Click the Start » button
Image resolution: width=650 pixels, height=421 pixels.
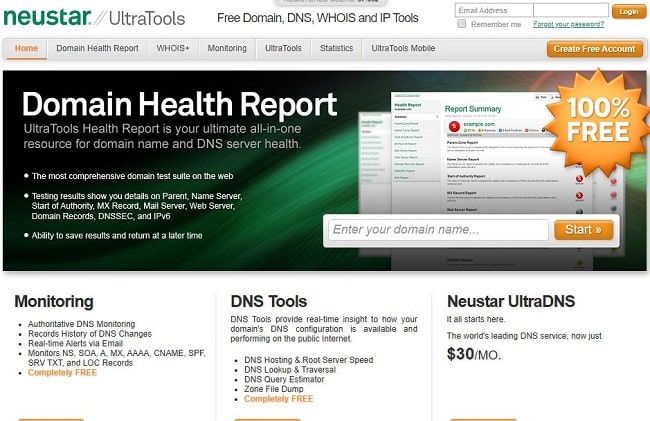point(583,230)
